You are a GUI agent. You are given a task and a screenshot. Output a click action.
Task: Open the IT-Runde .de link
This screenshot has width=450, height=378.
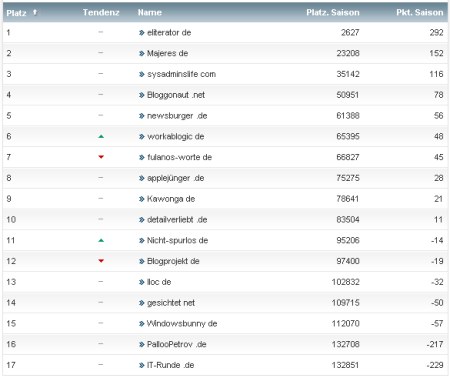click(170, 365)
